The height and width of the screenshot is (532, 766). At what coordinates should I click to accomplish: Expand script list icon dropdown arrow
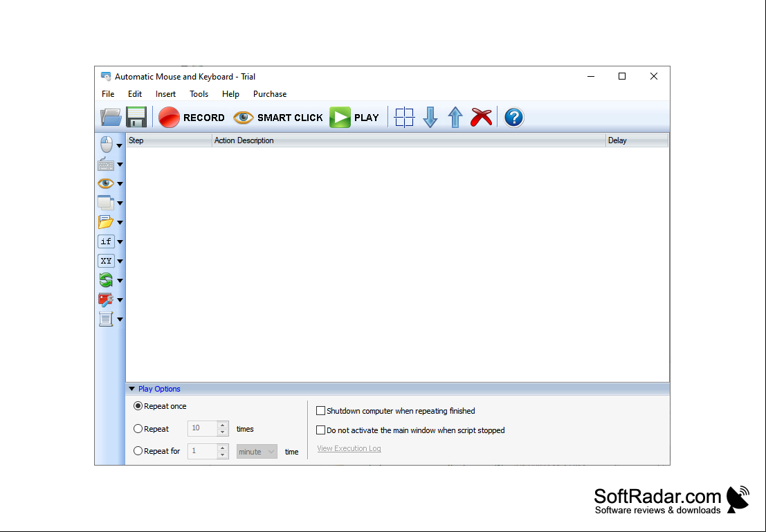(120, 320)
